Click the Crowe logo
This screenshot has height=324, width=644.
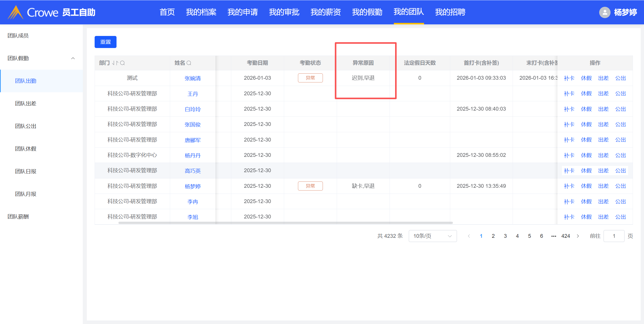coord(33,12)
